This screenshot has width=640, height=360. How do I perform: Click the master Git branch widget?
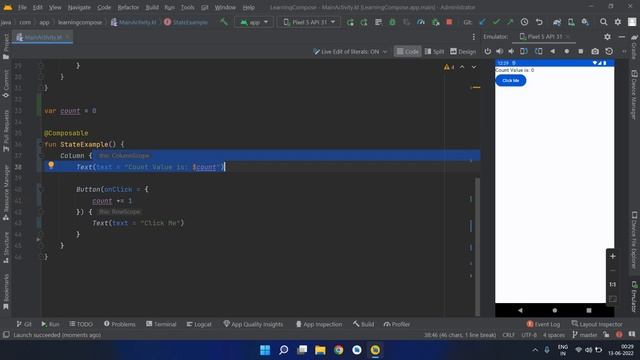click(x=585, y=335)
